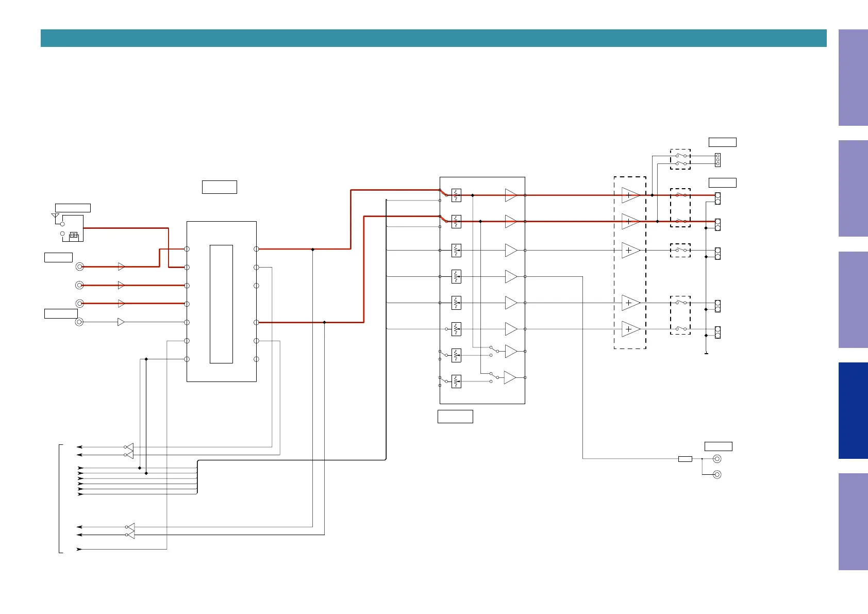Click the empty label box above the central selector block

pos(220,187)
